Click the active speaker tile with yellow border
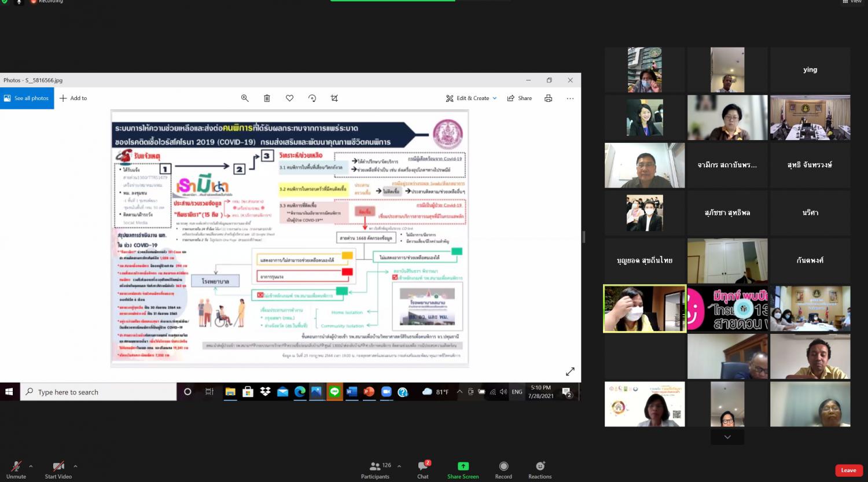Image resolution: width=868 pixels, height=482 pixels. click(645, 308)
